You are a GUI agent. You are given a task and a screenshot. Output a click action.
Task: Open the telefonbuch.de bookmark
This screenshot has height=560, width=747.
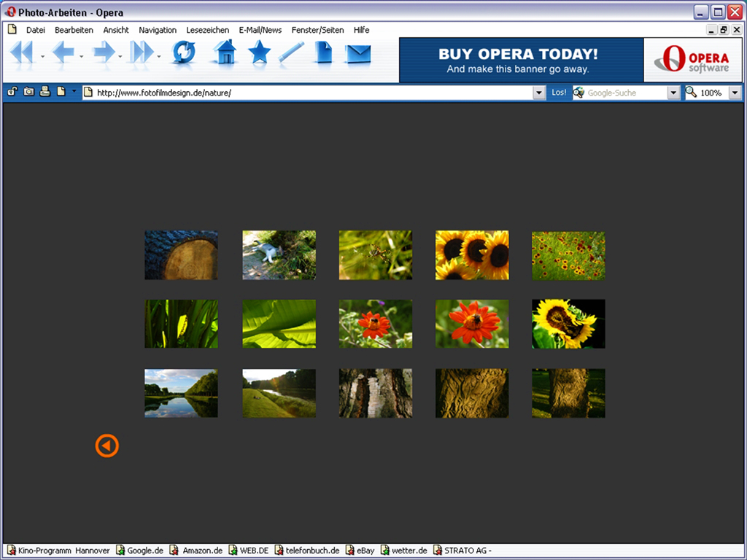pyautogui.click(x=307, y=551)
